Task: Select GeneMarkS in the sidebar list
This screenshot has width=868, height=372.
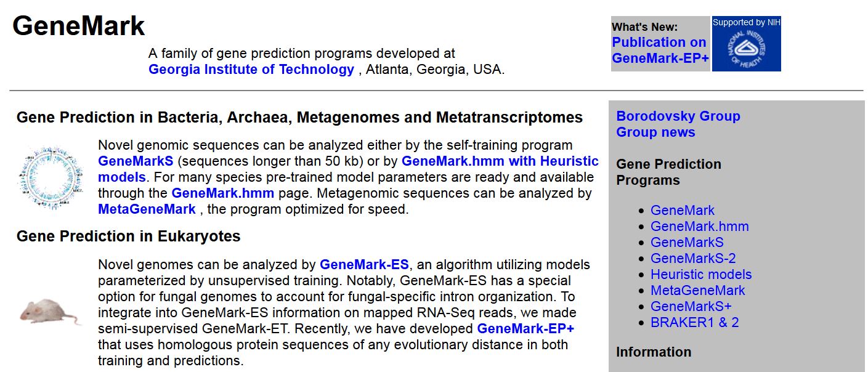Action: click(687, 243)
